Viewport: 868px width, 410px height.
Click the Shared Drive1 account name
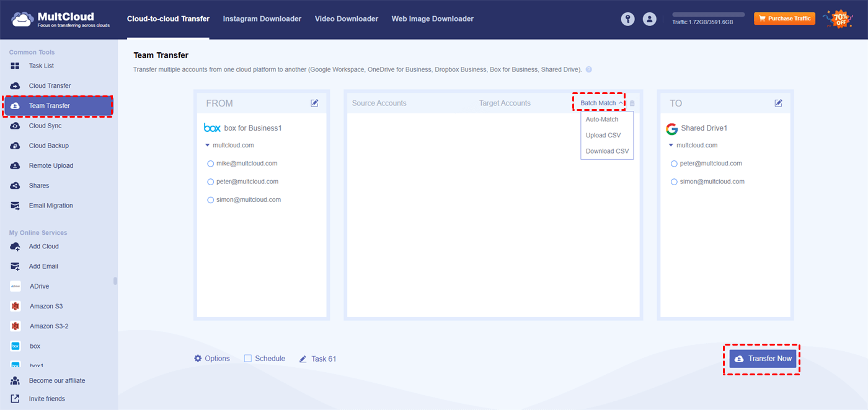[x=704, y=128]
